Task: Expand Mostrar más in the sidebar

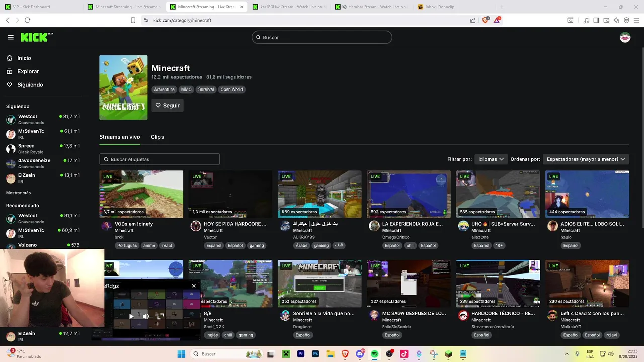Action: 18,193
